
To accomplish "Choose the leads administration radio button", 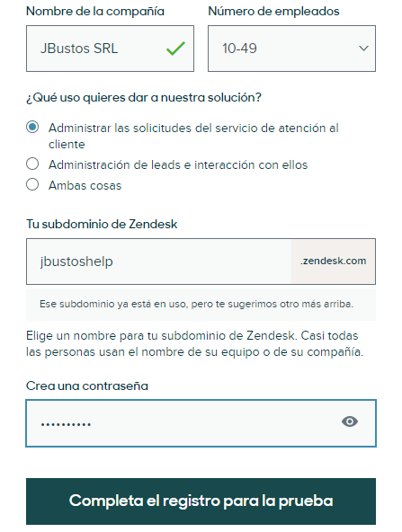I will 32,164.
